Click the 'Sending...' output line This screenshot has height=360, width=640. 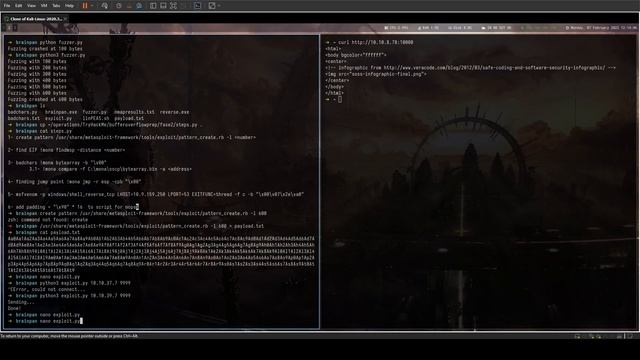pyautogui.click(x=21, y=302)
